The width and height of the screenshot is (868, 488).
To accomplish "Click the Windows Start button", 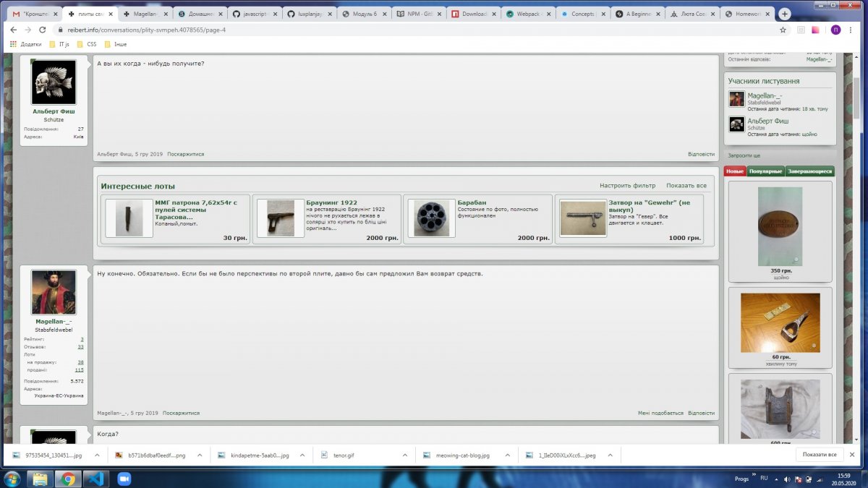I will coord(12,479).
